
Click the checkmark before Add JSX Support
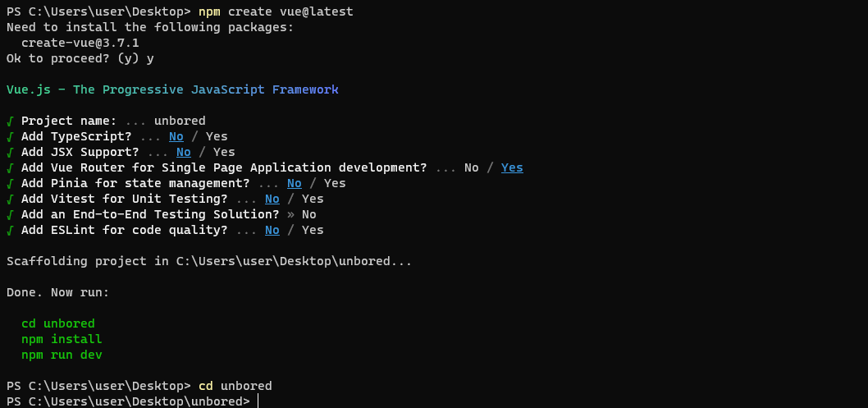[x=10, y=152]
